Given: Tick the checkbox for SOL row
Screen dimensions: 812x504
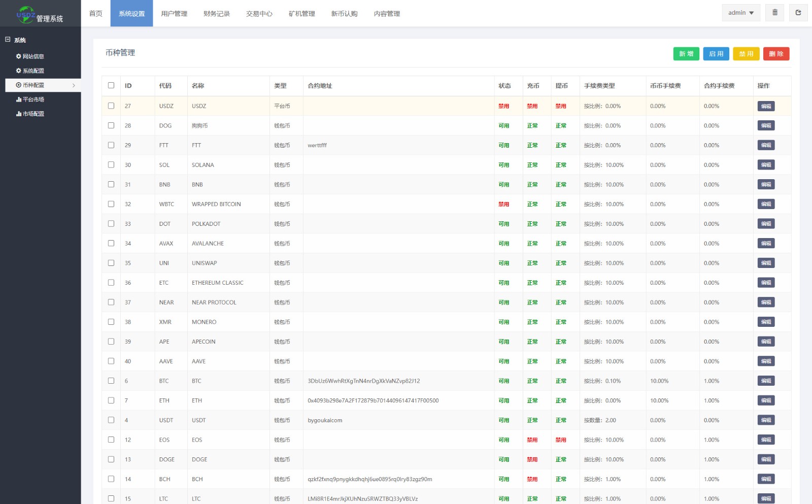Looking at the screenshot, I should coord(111,164).
